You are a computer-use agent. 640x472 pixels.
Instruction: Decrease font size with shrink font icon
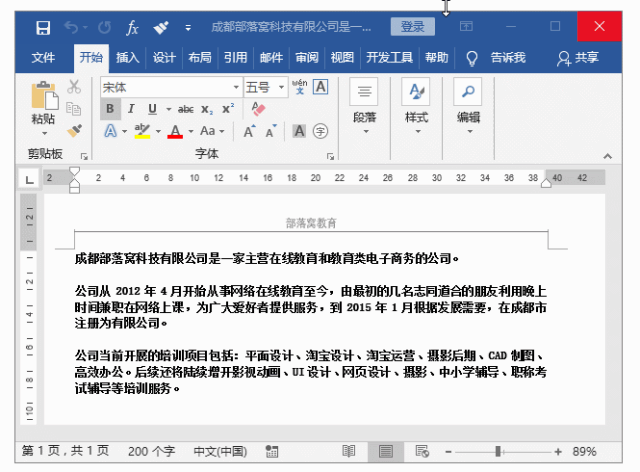[270, 131]
